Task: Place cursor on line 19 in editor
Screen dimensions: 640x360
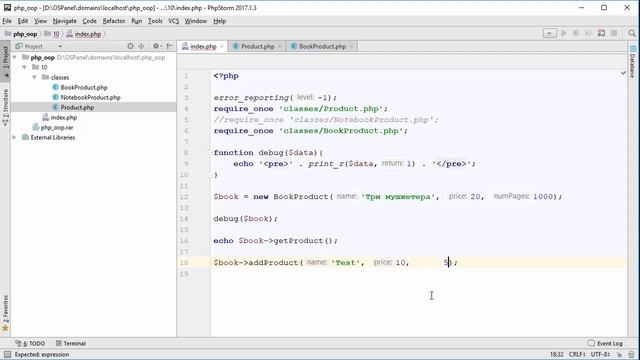Action: point(418,273)
